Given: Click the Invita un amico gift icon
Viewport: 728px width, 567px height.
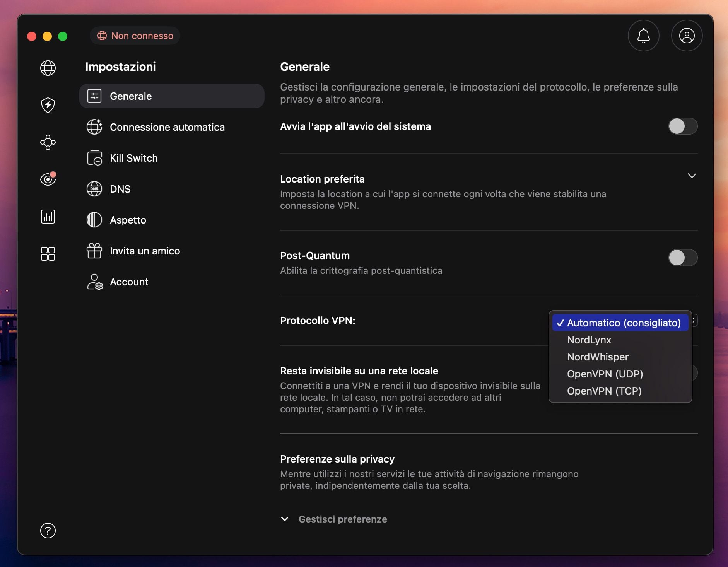Looking at the screenshot, I should point(94,251).
